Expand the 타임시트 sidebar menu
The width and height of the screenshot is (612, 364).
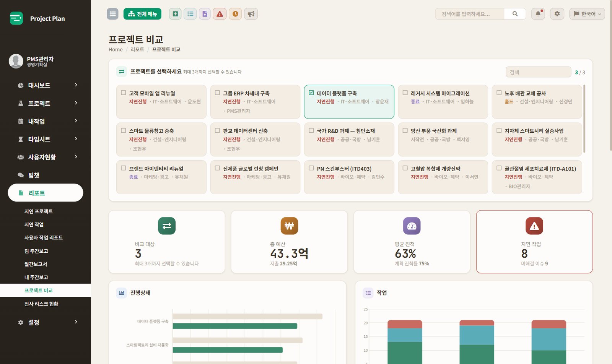(46, 139)
